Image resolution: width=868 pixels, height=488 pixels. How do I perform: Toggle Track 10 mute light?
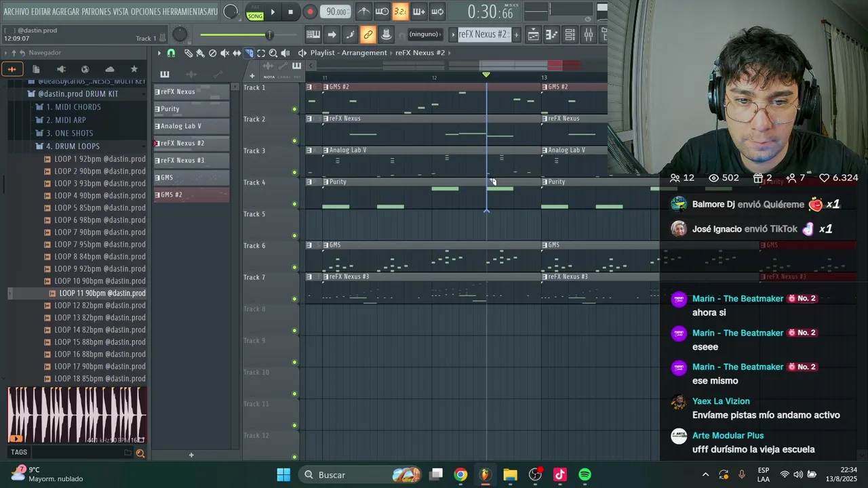[294, 394]
